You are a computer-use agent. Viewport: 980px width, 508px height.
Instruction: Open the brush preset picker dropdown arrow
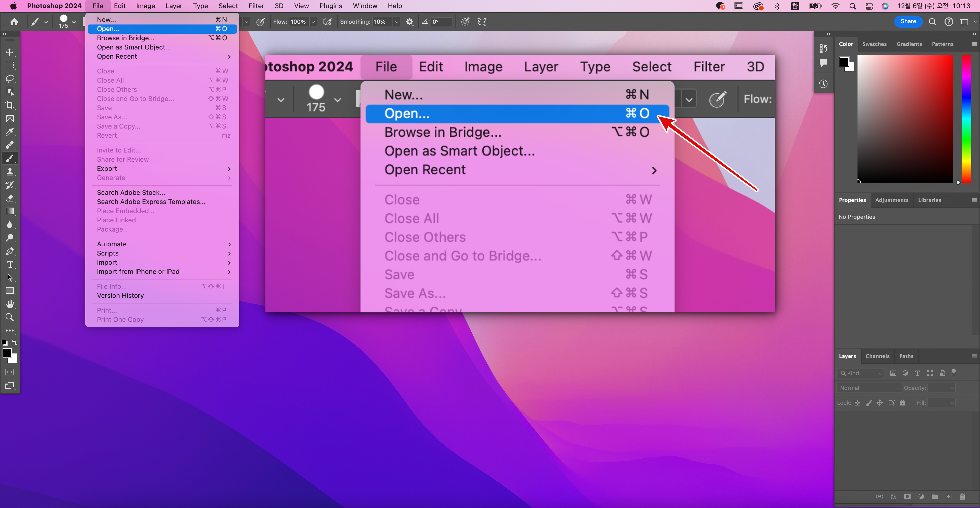(74, 22)
